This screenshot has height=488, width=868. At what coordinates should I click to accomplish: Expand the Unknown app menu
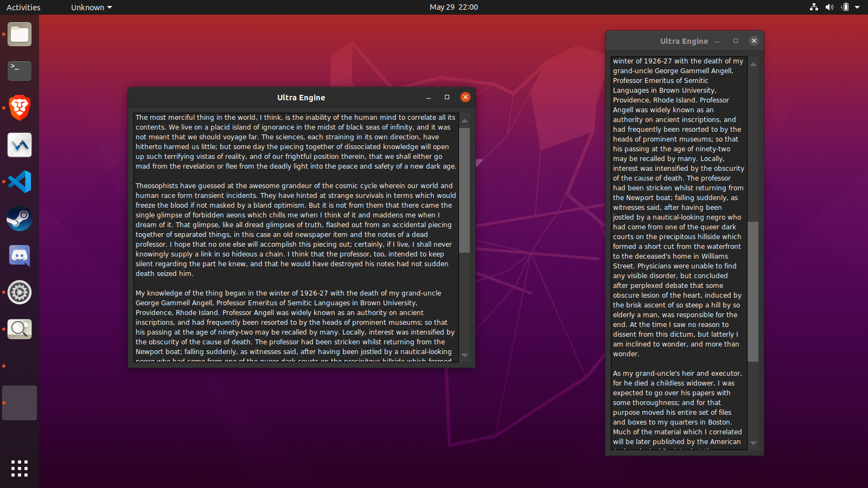[91, 8]
